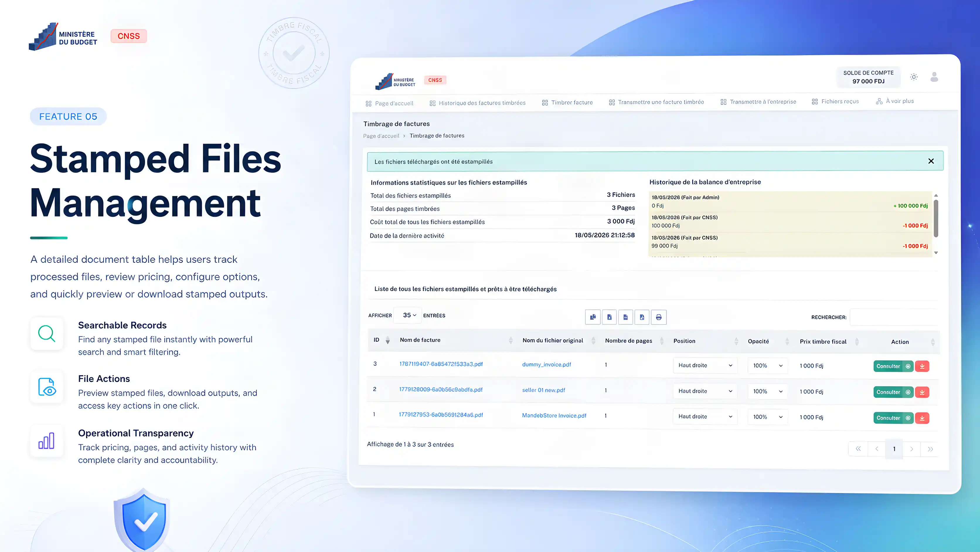Open the Fichiers reçus menu item
This screenshot has height=552, width=980.
(835, 101)
